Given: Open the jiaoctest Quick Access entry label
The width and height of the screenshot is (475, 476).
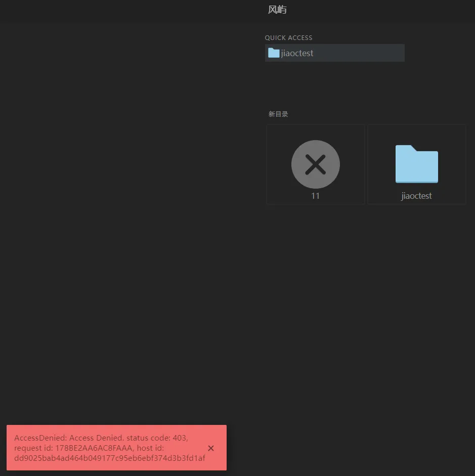Looking at the screenshot, I should [297, 53].
